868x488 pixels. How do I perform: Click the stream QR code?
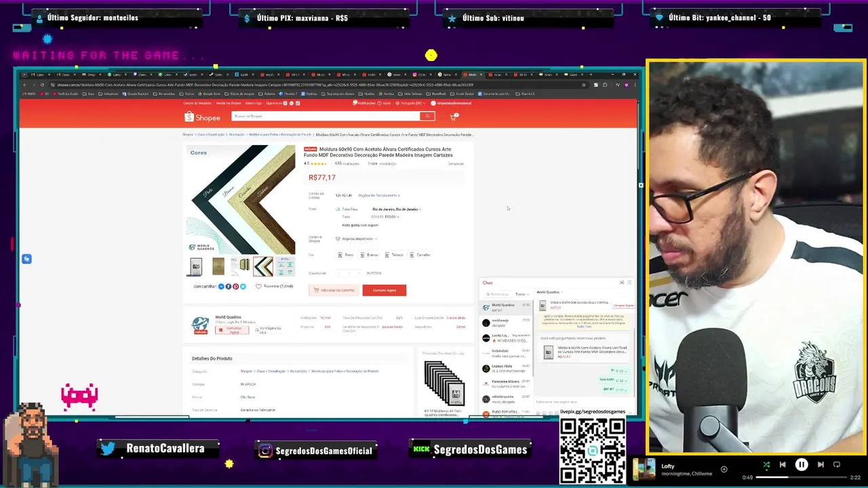point(592,451)
